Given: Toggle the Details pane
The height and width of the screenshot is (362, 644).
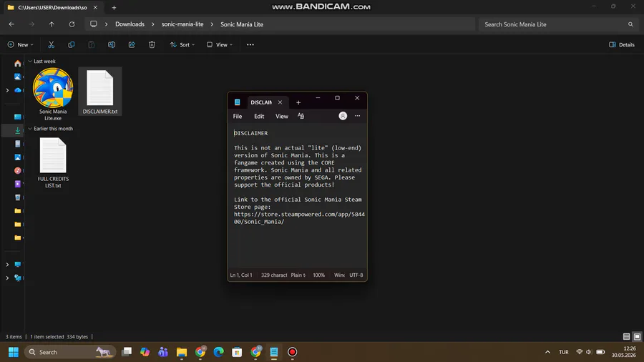Looking at the screenshot, I should click(621, 44).
